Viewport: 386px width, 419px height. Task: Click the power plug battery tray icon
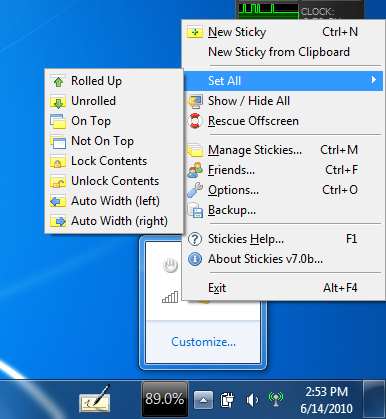click(227, 399)
